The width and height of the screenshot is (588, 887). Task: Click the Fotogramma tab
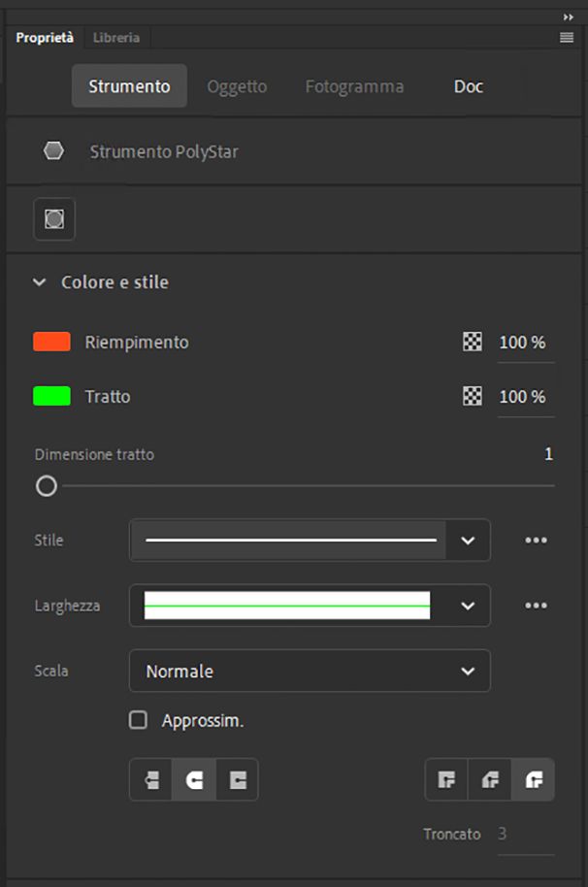[354, 86]
